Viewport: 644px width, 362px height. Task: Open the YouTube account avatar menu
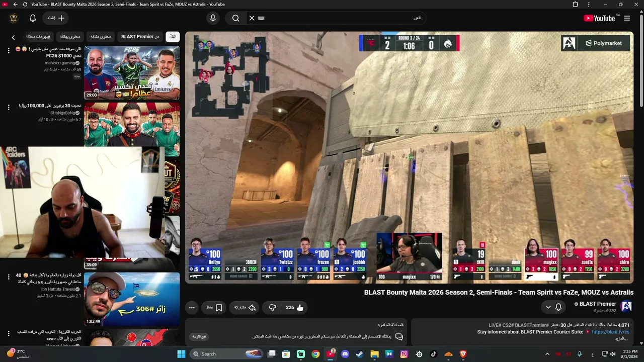coord(14,18)
